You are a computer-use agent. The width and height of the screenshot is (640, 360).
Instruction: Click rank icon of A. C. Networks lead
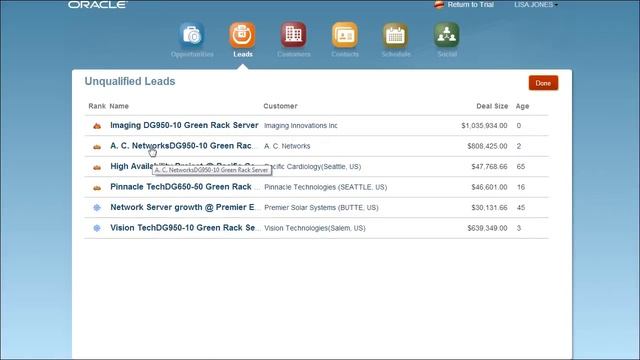click(x=97, y=147)
